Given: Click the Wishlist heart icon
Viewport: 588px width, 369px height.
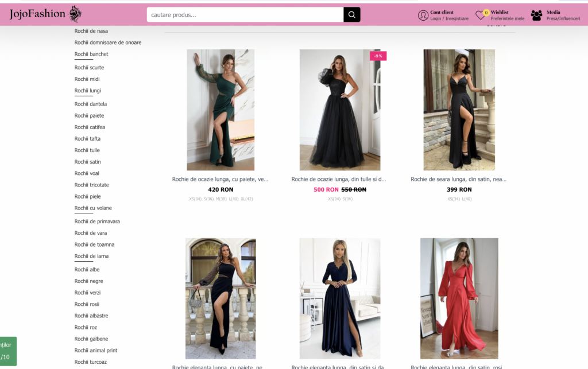Looking at the screenshot, I should tap(481, 15).
